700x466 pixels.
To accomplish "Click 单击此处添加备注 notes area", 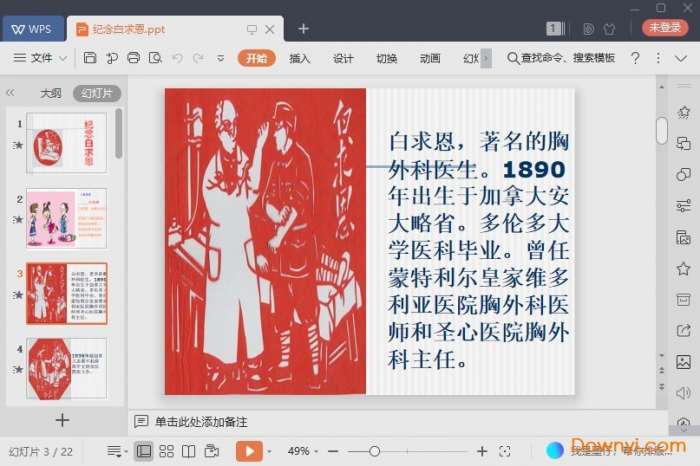I will [201, 422].
